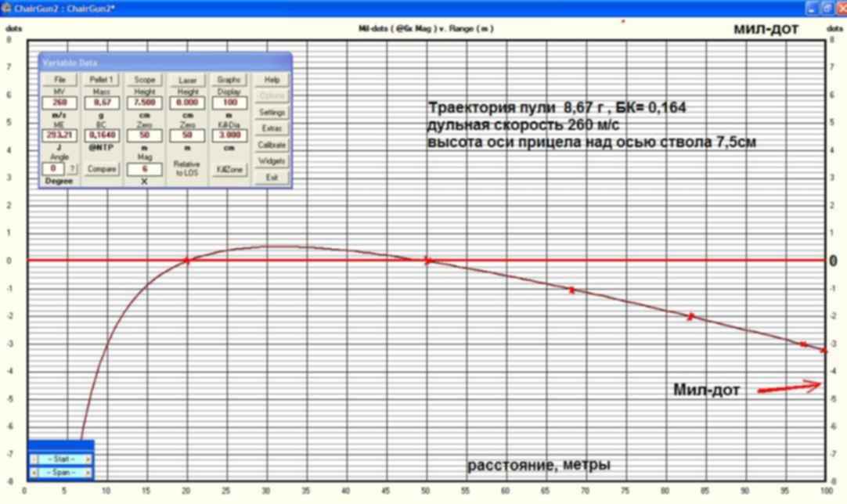The height and width of the screenshot is (504, 847).
Task: Click the Compare button
Action: coord(102,169)
